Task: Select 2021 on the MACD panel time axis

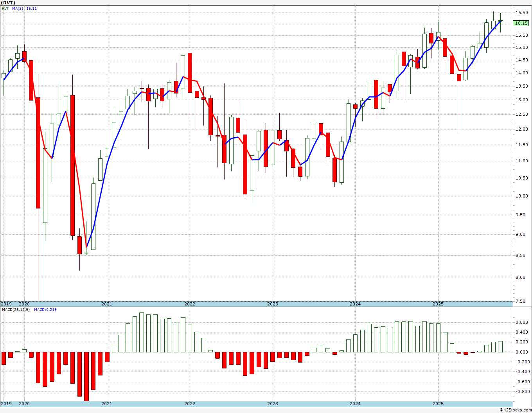Action: point(107,404)
